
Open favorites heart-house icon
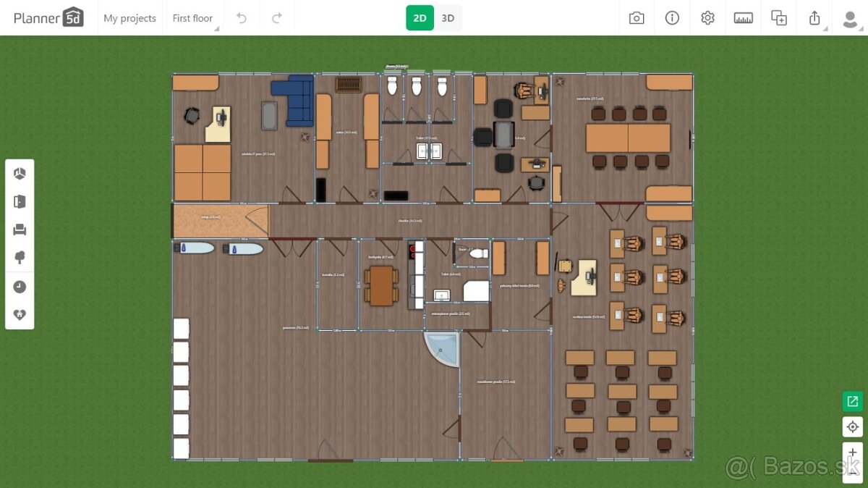coord(20,315)
